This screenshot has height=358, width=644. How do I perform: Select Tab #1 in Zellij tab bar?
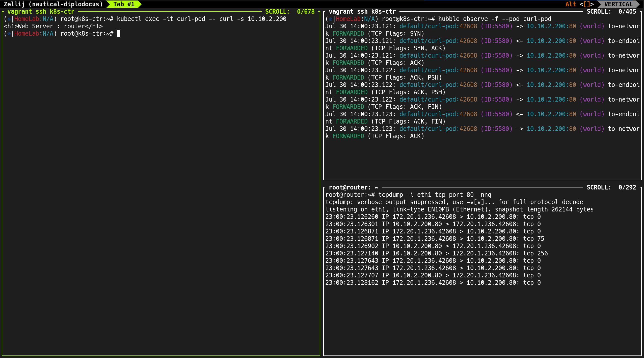point(124,4)
